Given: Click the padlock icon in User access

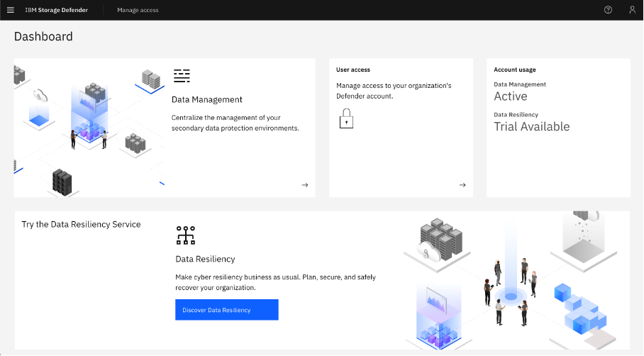Looking at the screenshot, I should point(346,118).
